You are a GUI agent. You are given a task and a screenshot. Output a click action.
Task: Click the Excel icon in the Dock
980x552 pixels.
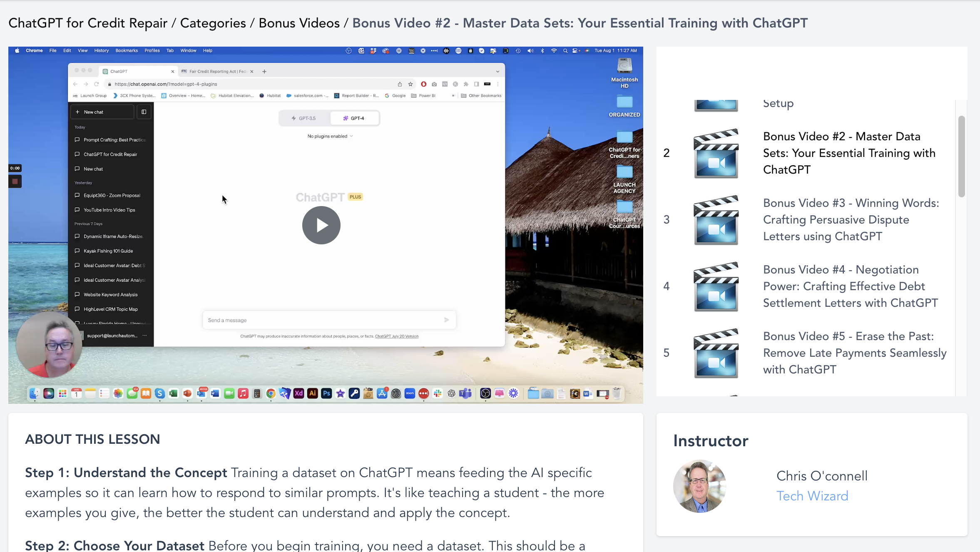pyautogui.click(x=174, y=393)
